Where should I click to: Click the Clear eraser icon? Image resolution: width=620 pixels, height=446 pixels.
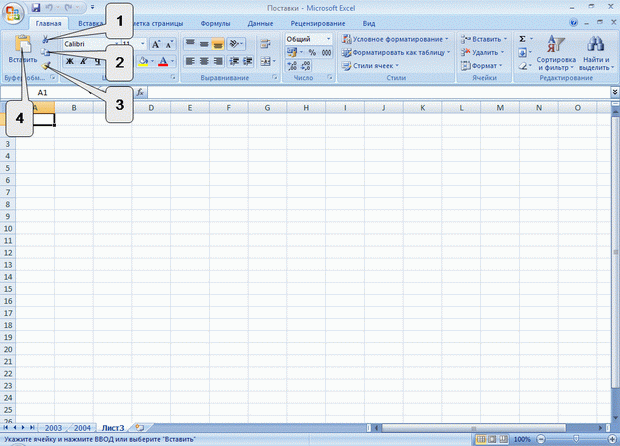(x=523, y=66)
